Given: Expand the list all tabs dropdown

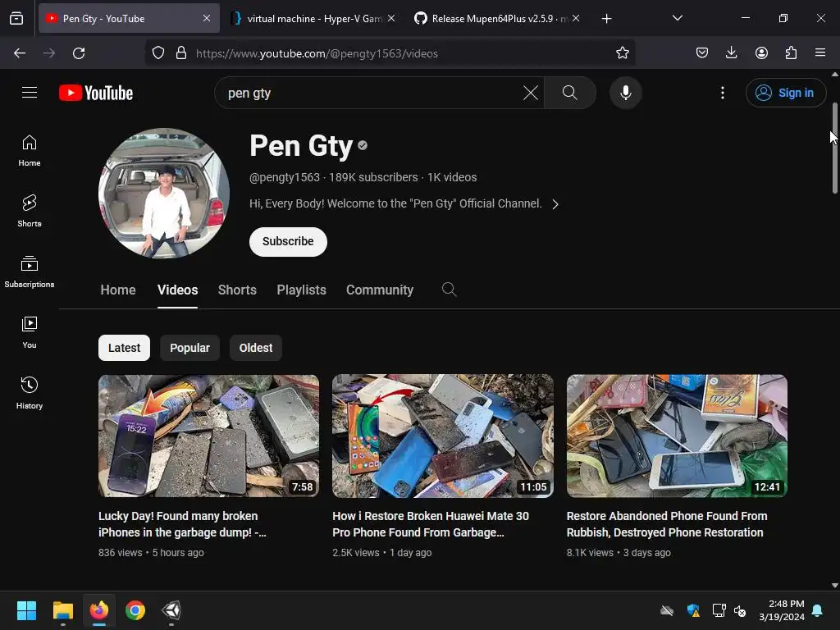Looking at the screenshot, I should coord(677,19).
